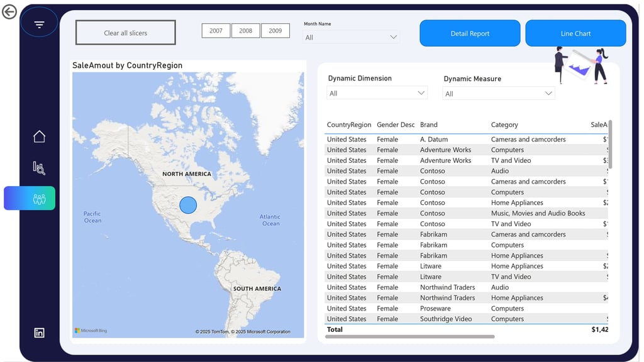
Task: Open the filter pane icon
Action: [x=40, y=25]
